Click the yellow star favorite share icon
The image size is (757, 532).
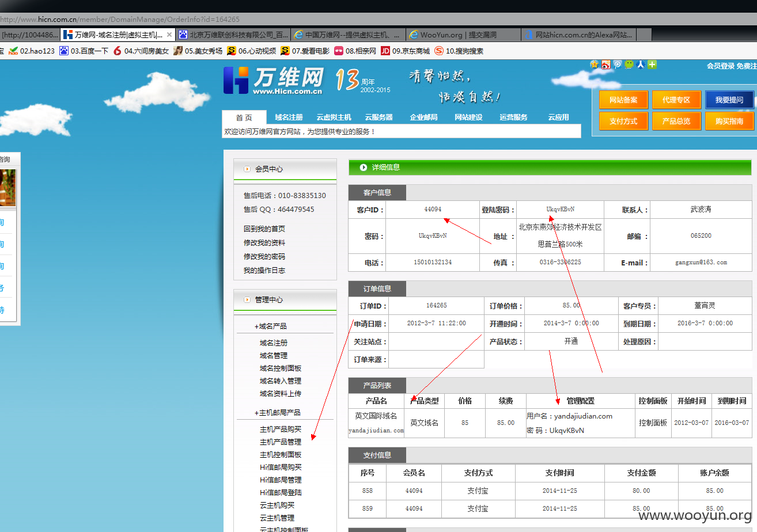tap(595, 64)
